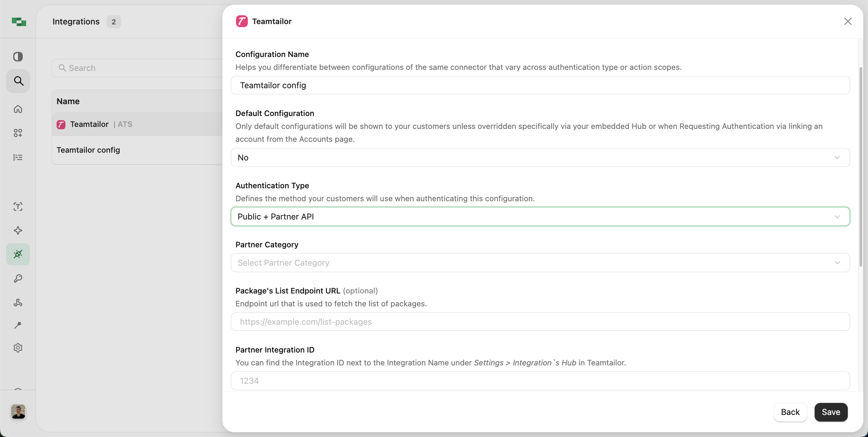Click the theme contrast icon in sidebar
Image resolution: width=868 pixels, height=437 pixels.
point(18,56)
